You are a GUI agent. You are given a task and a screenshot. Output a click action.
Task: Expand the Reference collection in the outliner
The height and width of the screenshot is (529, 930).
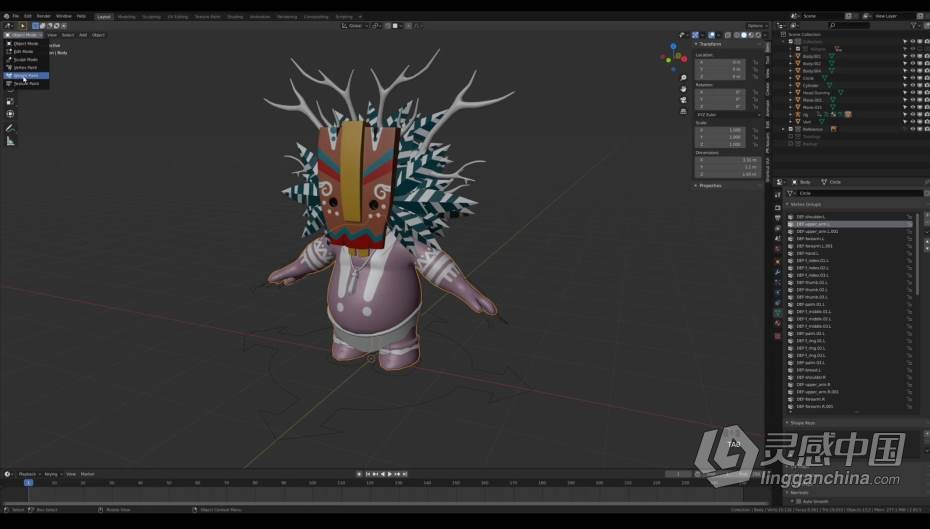[783, 129]
